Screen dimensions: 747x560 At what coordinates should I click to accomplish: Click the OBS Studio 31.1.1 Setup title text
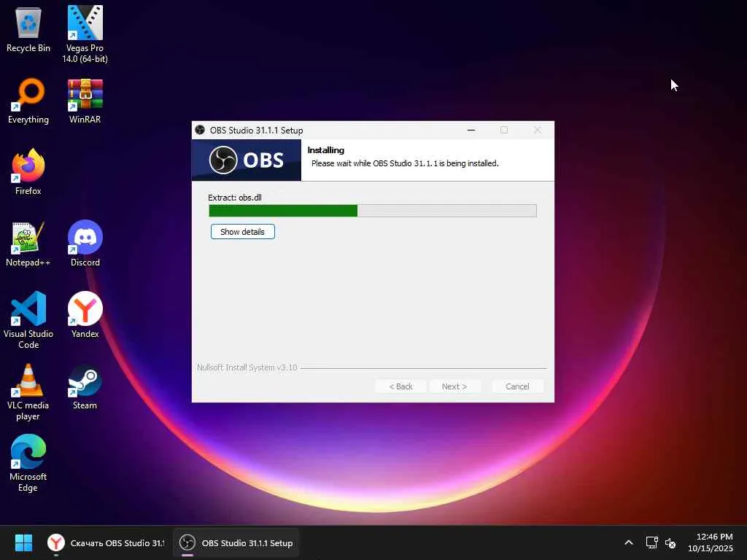[x=256, y=131]
